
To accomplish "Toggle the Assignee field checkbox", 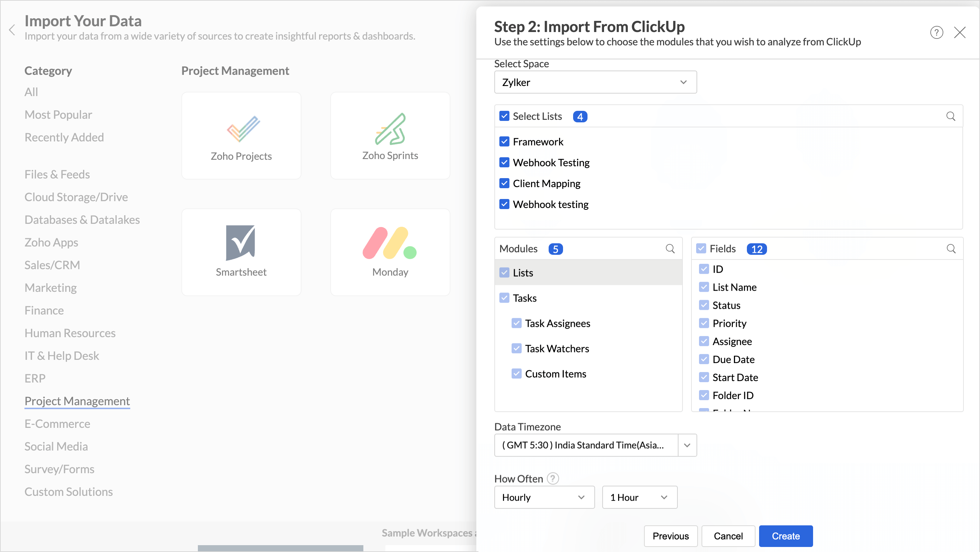I will pyautogui.click(x=704, y=341).
